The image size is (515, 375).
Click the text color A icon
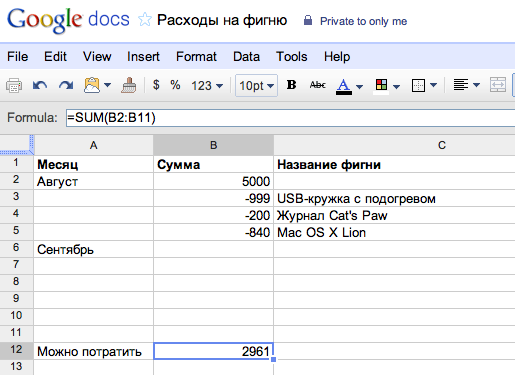344,86
